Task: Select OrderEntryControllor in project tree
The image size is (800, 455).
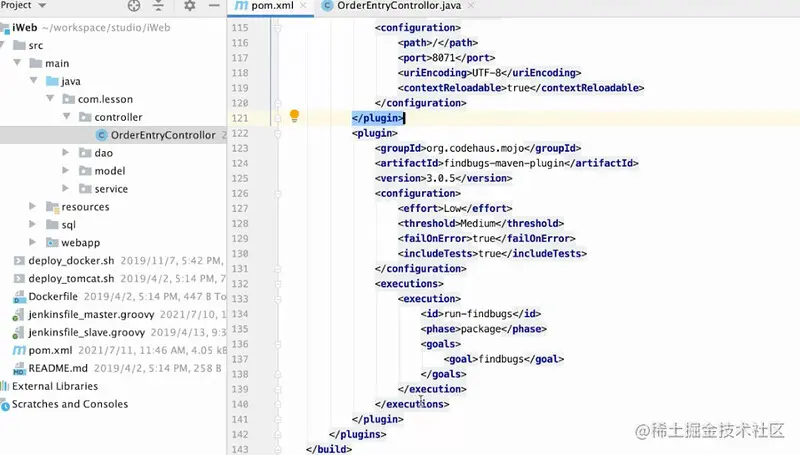Action: click(163, 135)
